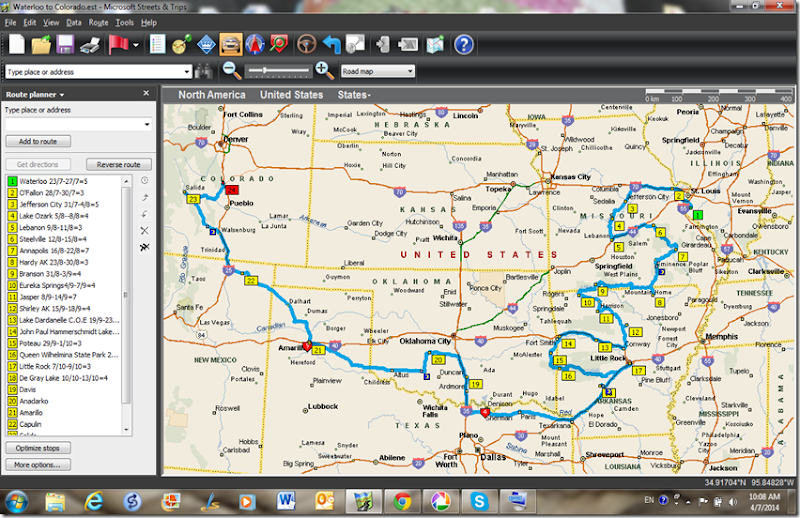Zoom out with the minus magnifier
Viewport: 800px width, 518px height.
pos(232,70)
